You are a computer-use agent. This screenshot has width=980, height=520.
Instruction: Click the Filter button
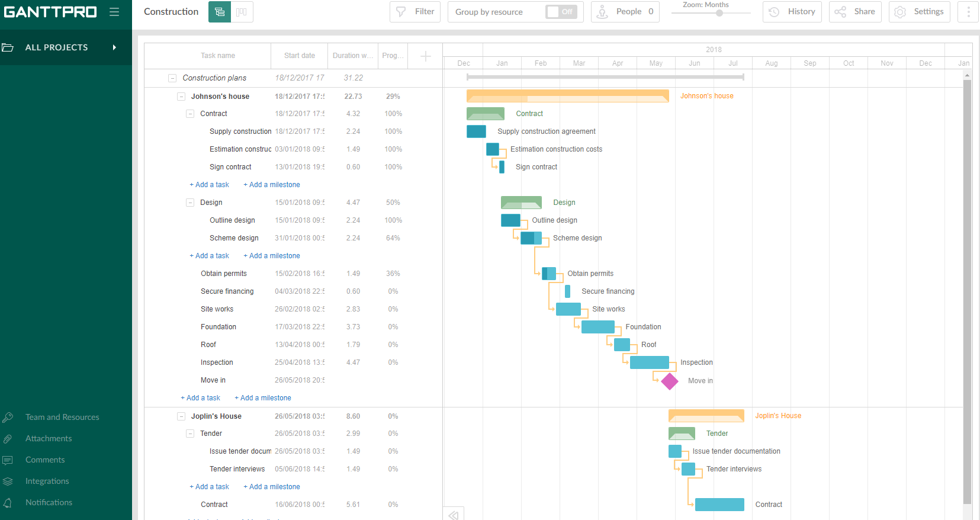tap(415, 12)
